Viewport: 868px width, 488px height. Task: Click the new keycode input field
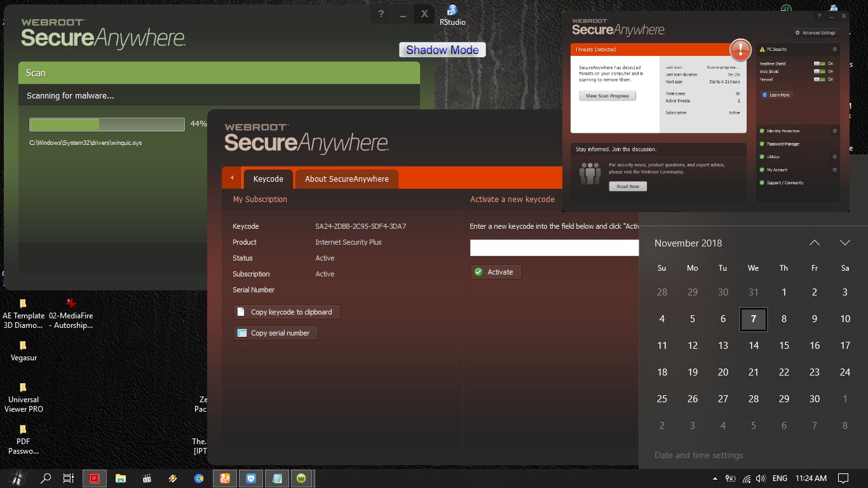[x=554, y=248]
